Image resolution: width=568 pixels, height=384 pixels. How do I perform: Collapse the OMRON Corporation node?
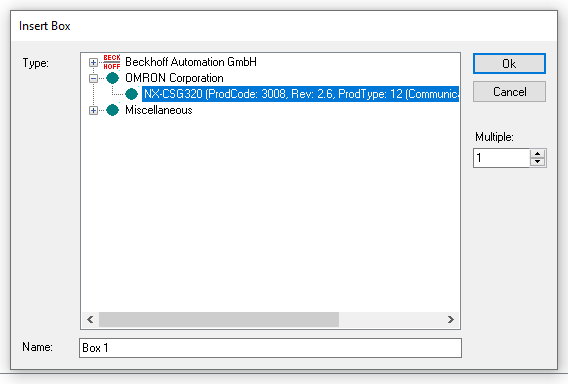(93, 78)
